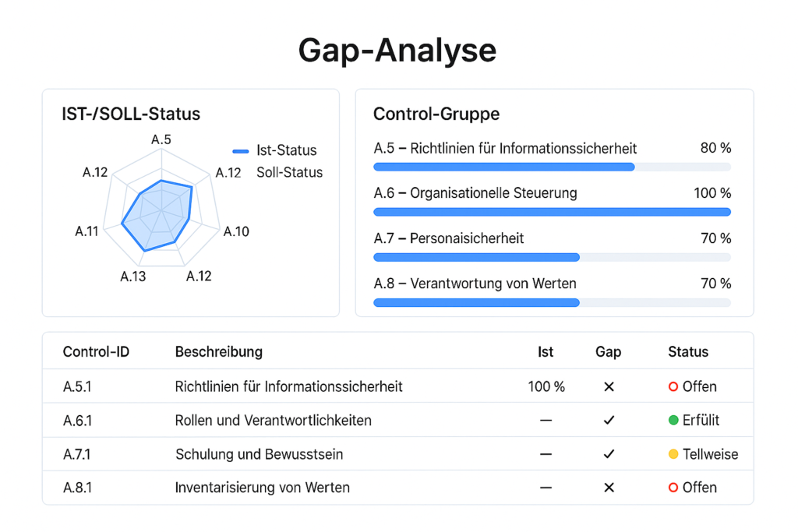Click the blue Ist-Status legend line
798x532 pixels.
(241, 151)
